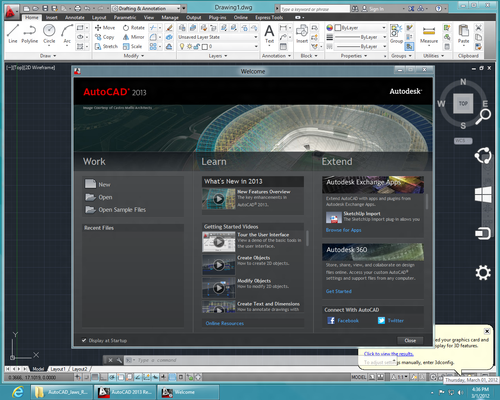Viewport: 500px width, 400px height.
Task: Expand the Properties panel
Action: coord(354,56)
